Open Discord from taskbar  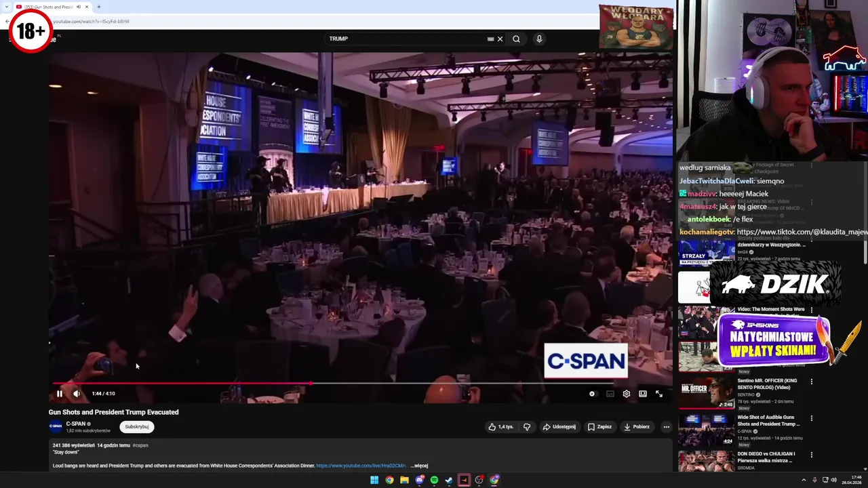(419, 480)
